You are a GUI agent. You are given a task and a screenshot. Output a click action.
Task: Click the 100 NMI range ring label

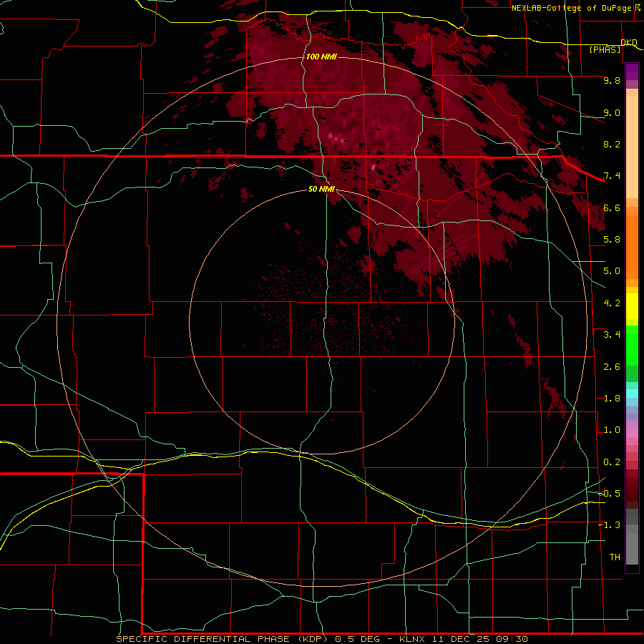321,57
